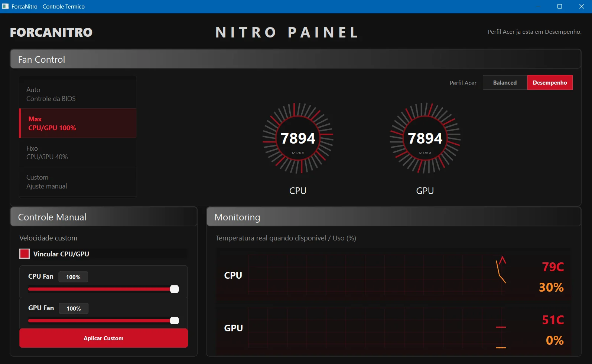Click the CPU temperature graph
The image size is (592, 364).
(377, 275)
